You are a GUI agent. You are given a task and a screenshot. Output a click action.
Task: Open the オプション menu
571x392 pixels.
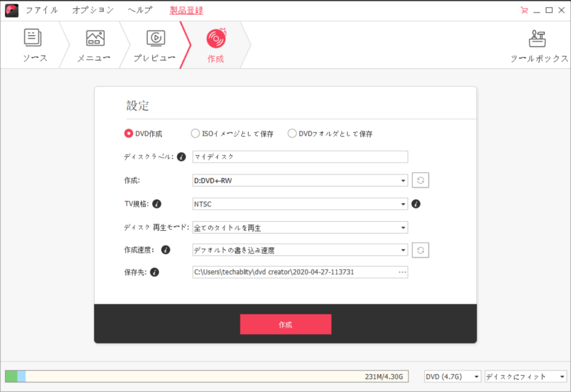(91, 9)
